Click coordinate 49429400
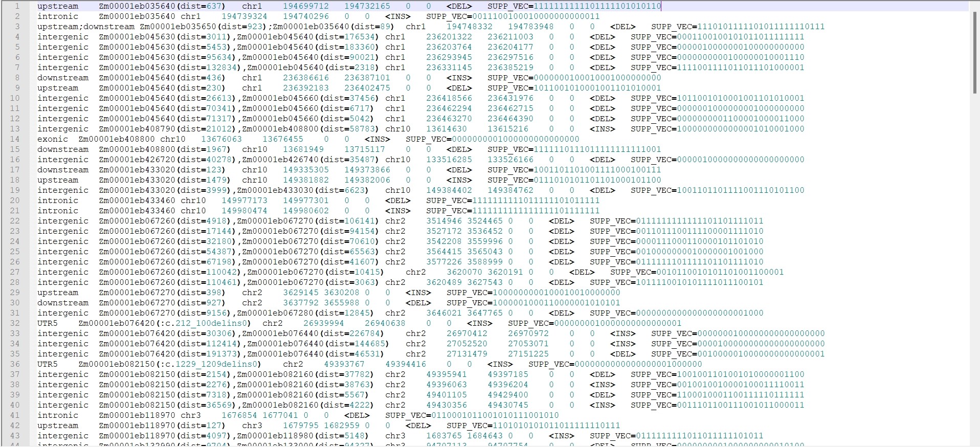The image size is (980, 447). (508, 395)
